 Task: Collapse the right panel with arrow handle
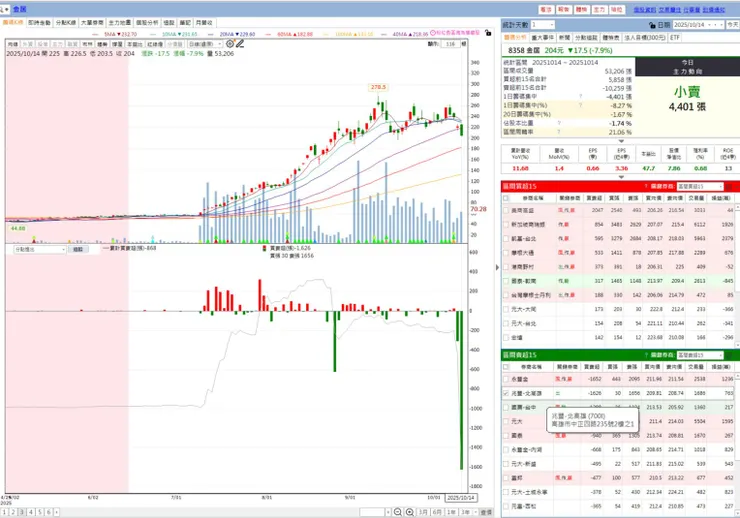[497, 267]
